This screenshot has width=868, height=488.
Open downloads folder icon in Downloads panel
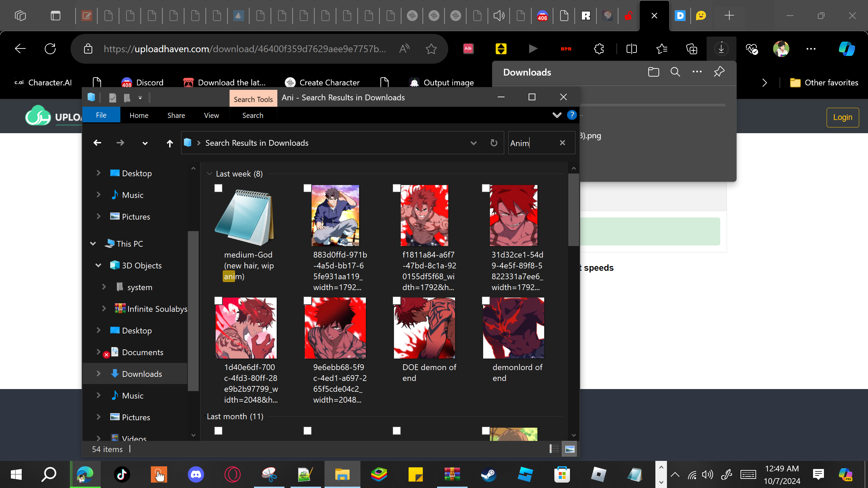tap(653, 72)
